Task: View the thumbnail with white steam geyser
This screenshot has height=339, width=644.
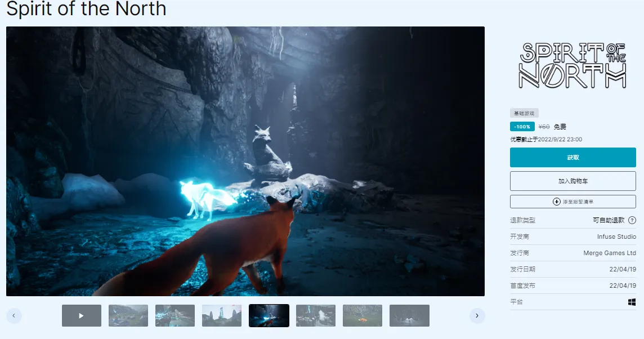Action: click(x=316, y=315)
